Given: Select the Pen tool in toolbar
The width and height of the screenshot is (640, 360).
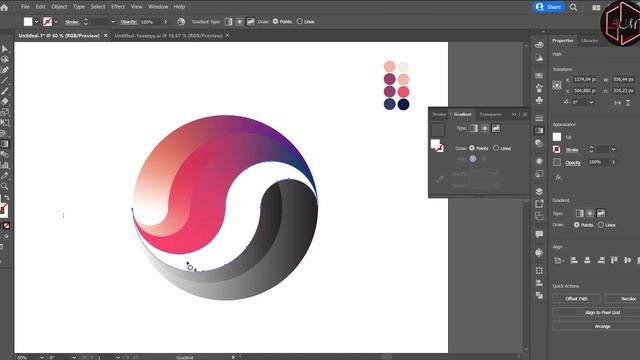Looking at the screenshot, I should (x=5, y=70).
